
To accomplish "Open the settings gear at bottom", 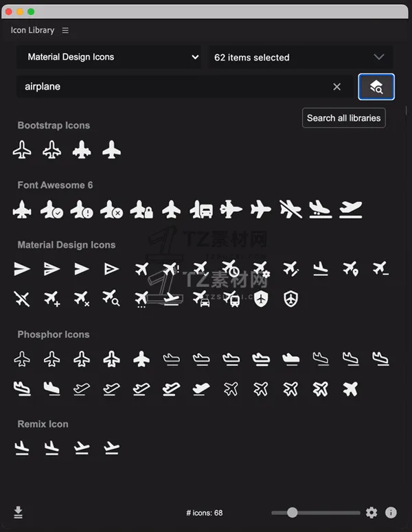I will 371,512.
